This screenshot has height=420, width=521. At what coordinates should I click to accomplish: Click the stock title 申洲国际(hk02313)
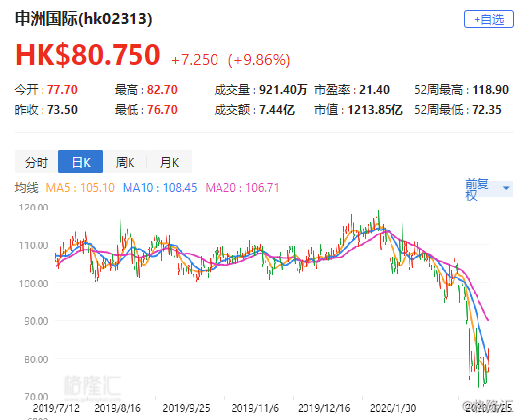click(x=84, y=19)
